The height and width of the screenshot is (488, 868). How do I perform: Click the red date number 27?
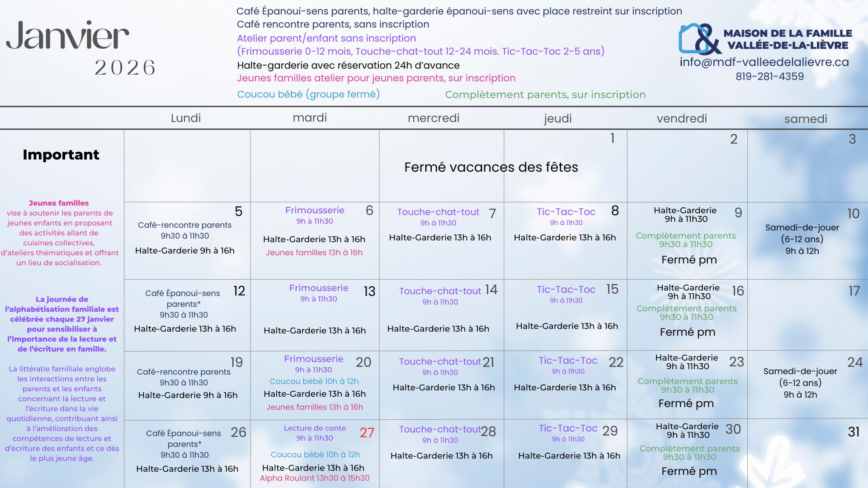coord(367,433)
